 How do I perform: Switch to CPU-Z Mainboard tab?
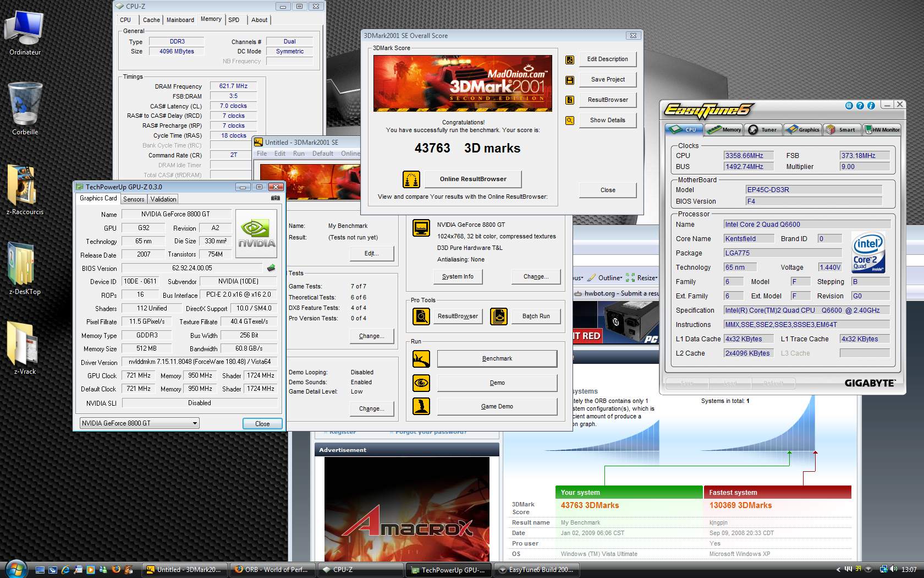pyautogui.click(x=180, y=20)
